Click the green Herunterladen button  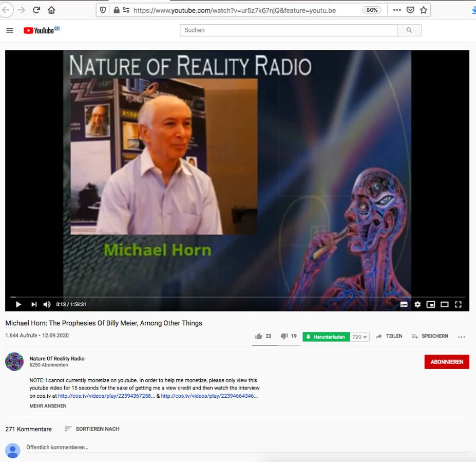coord(326,337)
